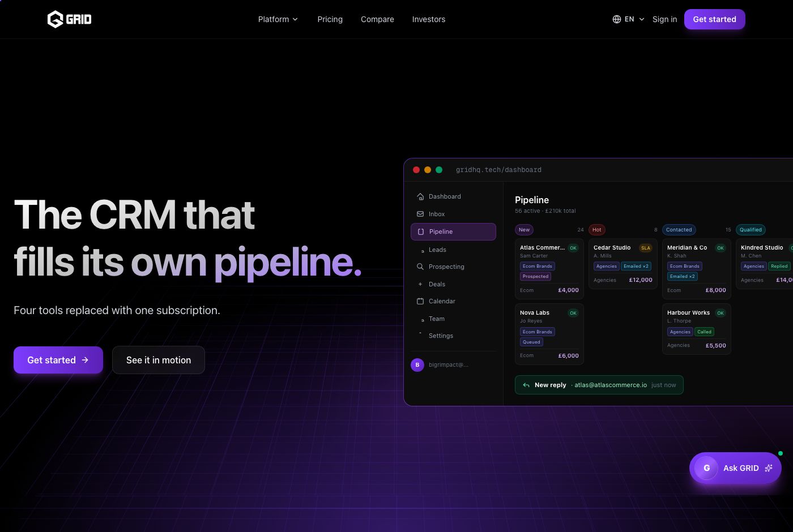Click the See it in motion button
This screenshot has height=532, width=793.
(x=159, y=360)
